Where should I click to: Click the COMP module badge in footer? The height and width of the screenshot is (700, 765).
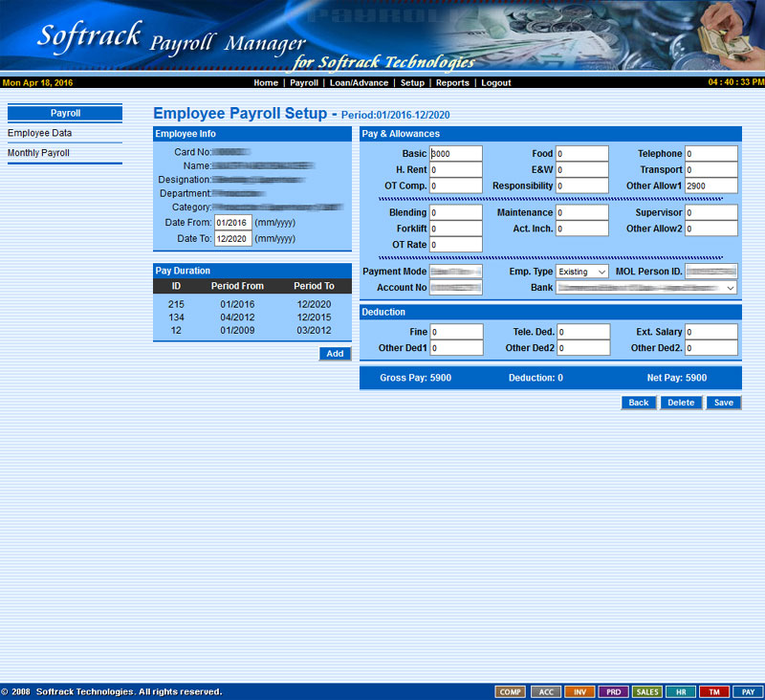510,691
